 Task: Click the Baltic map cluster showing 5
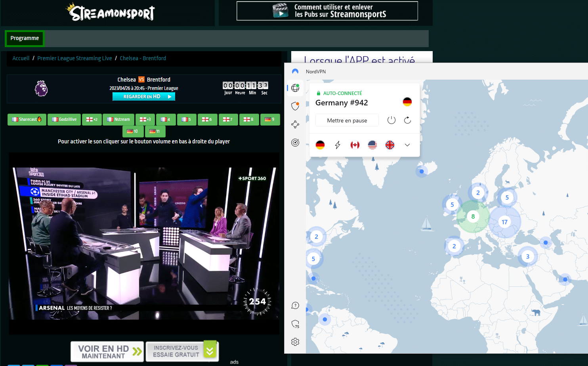[x=507, y=198]
